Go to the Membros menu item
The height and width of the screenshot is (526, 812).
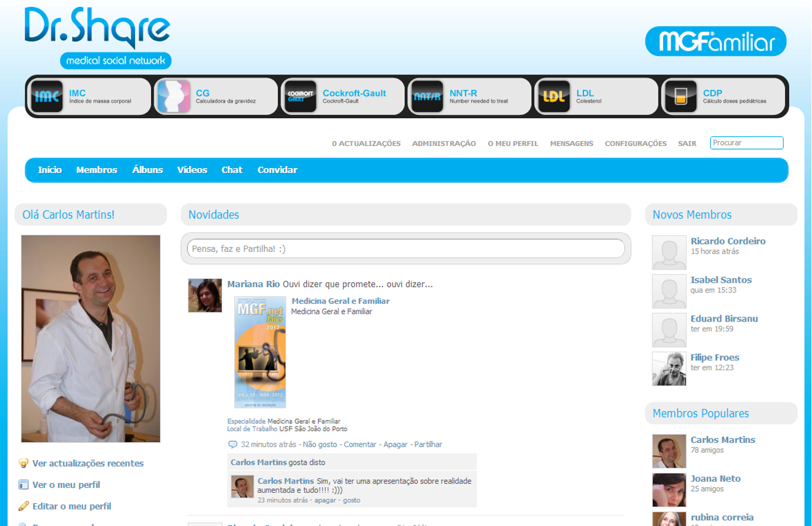pyautogui.click(x=97, y=170)
